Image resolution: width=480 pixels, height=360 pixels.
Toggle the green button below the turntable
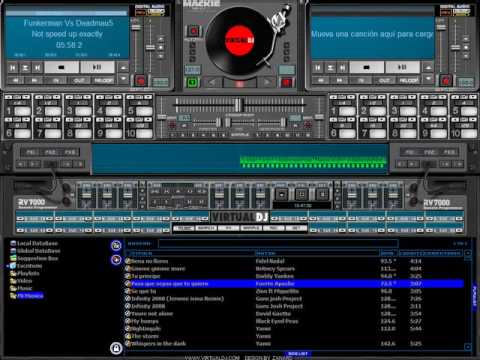coord(193,82)
